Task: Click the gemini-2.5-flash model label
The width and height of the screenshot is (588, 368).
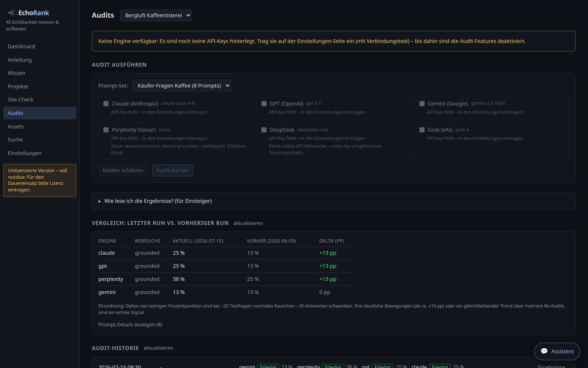Action: [x=488, y=103]
